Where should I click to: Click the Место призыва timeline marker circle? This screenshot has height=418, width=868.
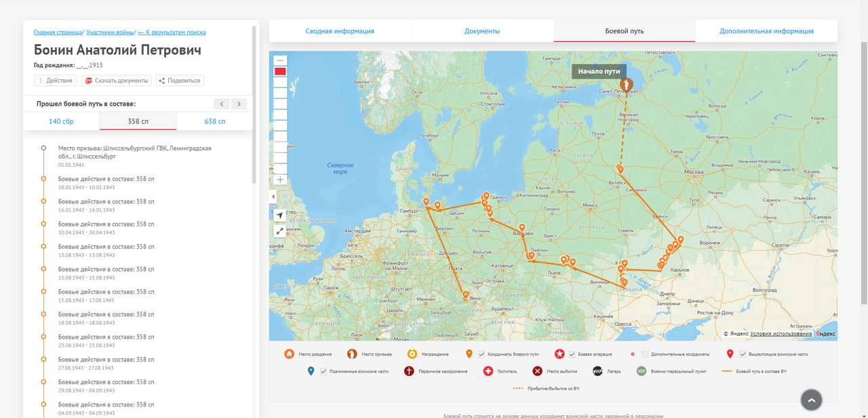click(x=43, y=148)
